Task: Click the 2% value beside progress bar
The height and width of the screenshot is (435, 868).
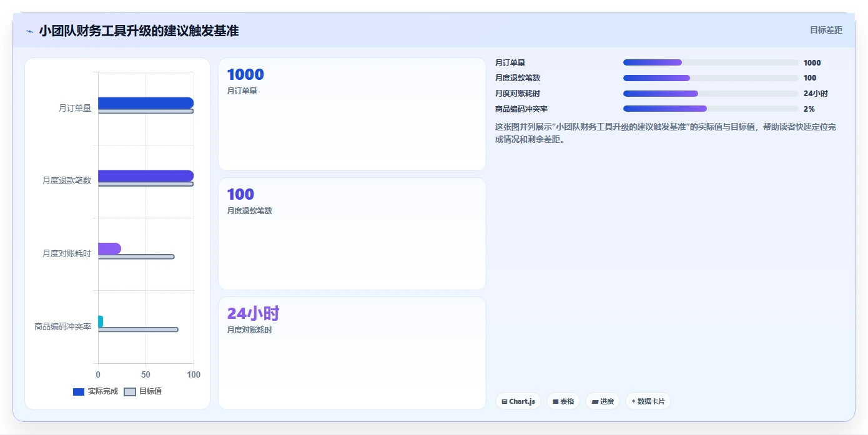Action: pyautogui.click(x=809, y=109)
